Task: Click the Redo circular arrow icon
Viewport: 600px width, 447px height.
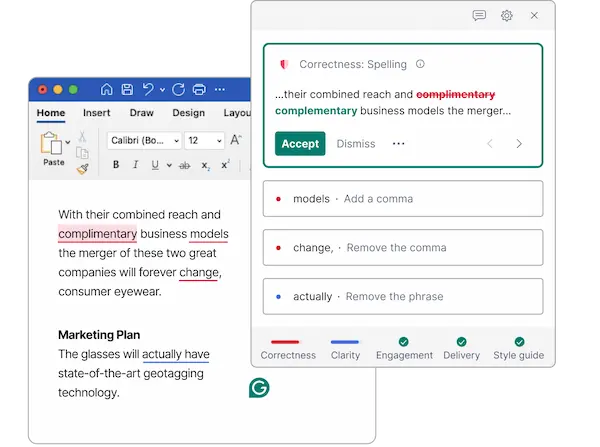Action: pos(178,89)
